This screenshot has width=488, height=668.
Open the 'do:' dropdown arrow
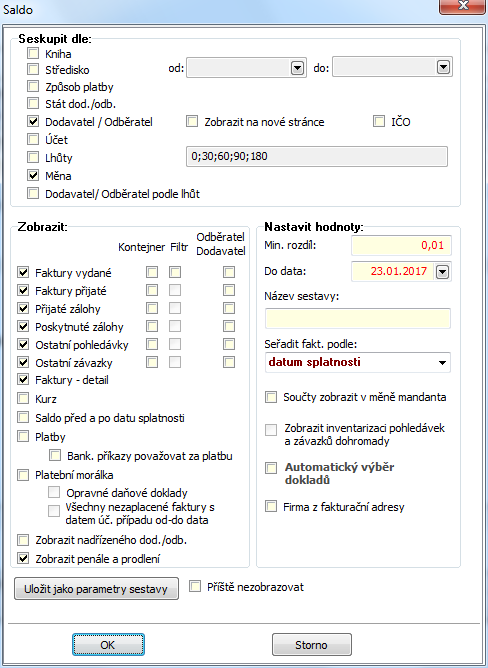click(443, 67)
